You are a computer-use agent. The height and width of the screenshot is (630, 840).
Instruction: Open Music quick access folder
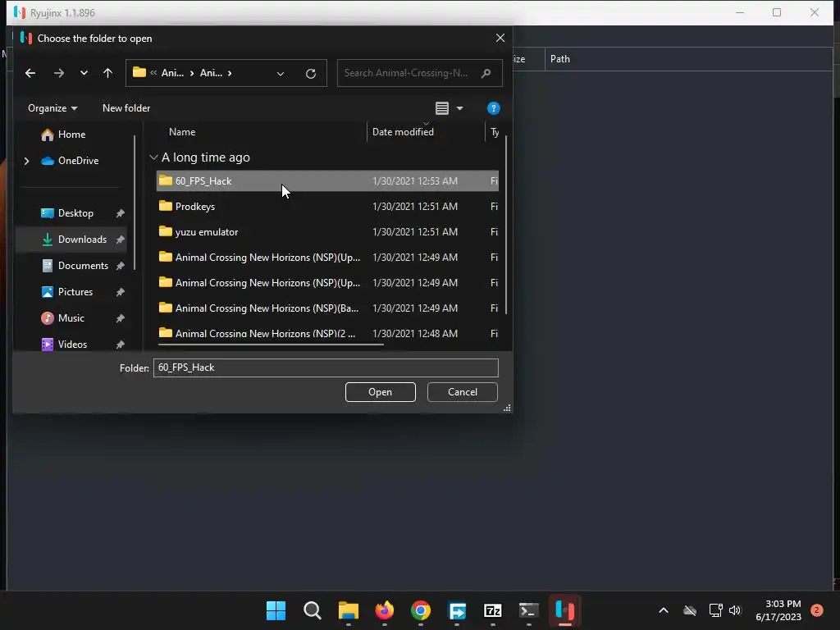(71, 318)
